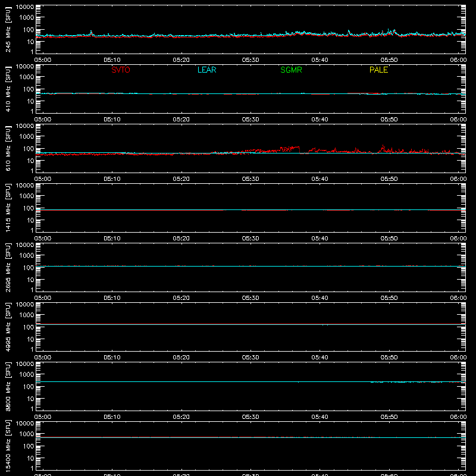Select the 8800 MHz [SFU] axis title
Image resolution: width=476 pixels, height=476 pixels.
click(8, 386)
